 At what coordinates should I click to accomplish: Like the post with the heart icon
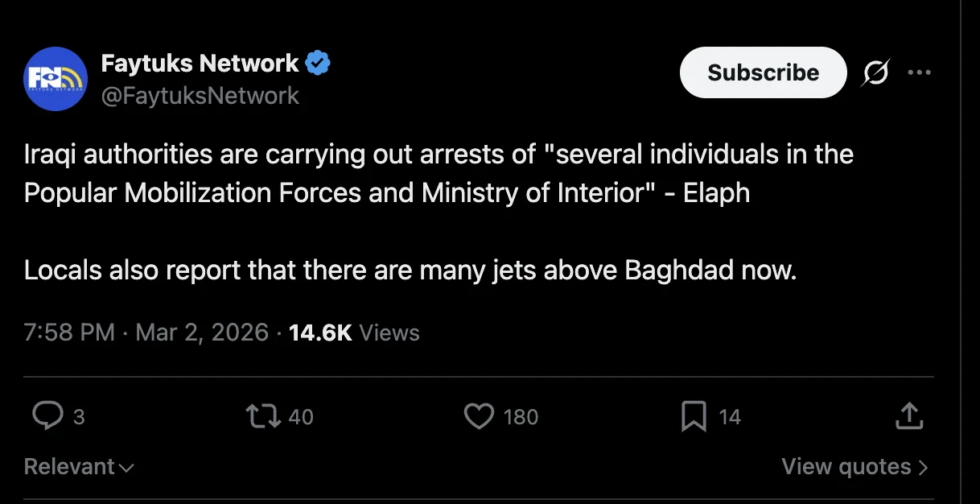[479, 416]
